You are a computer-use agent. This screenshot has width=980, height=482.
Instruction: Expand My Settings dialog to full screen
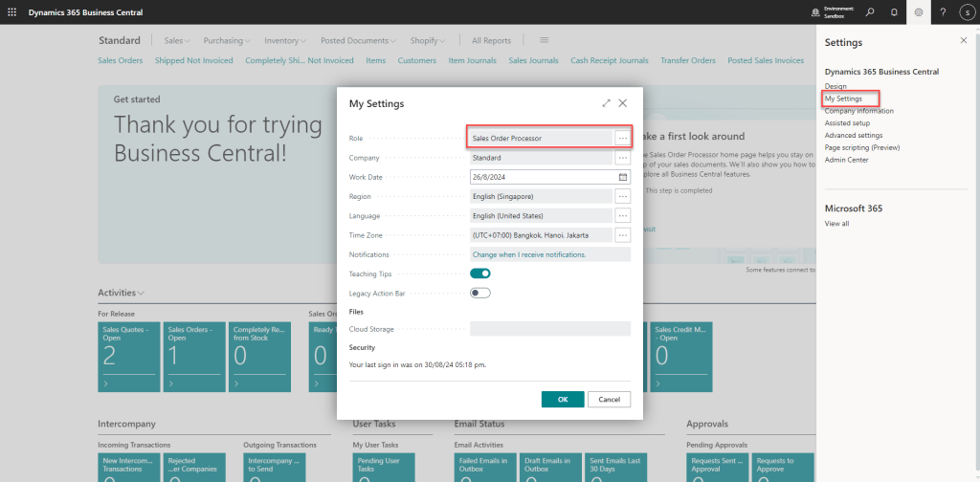click(606, 103)
